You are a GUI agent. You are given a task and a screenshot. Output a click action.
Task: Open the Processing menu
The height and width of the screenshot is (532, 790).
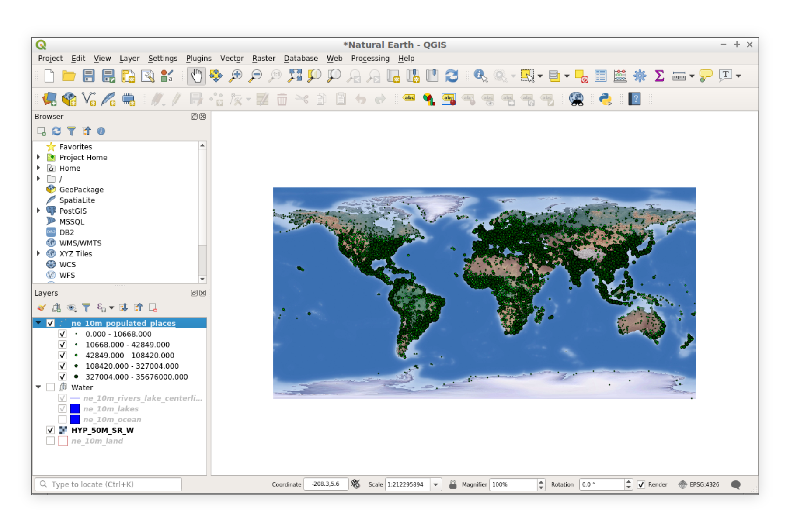(x=370, y=58)
